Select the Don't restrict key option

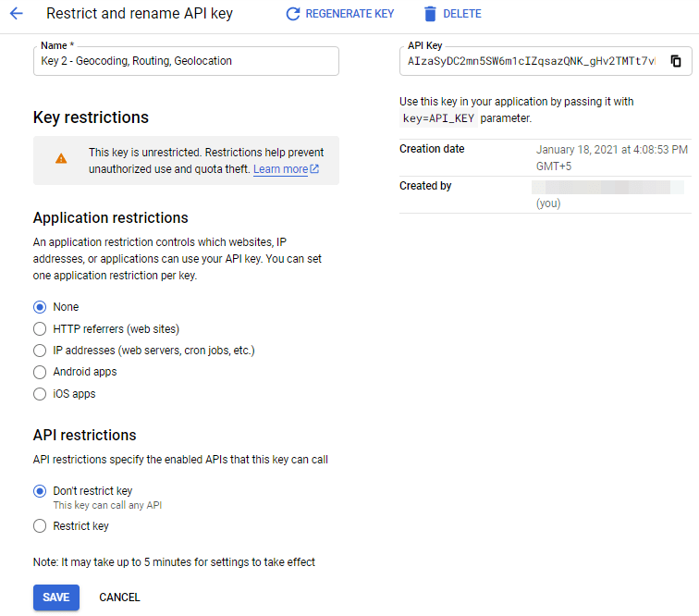[x=40, y=491]
